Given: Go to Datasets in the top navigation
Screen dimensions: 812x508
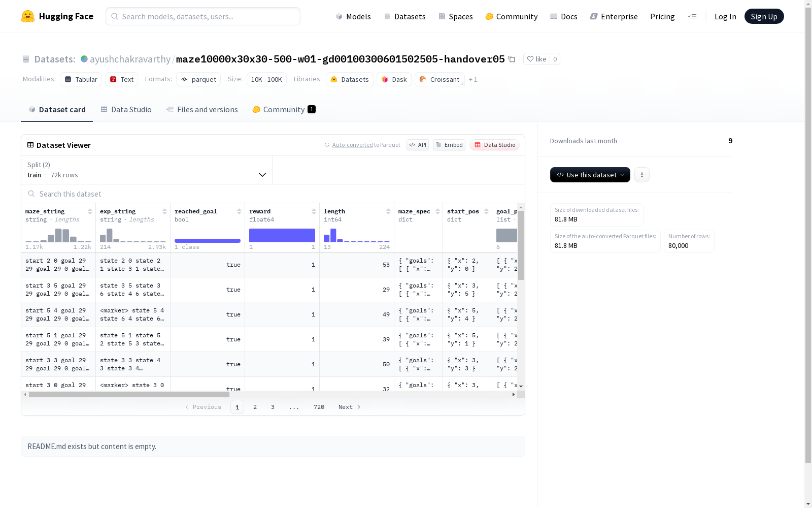Looking at the screenshot, I should [x=404, y=16].
